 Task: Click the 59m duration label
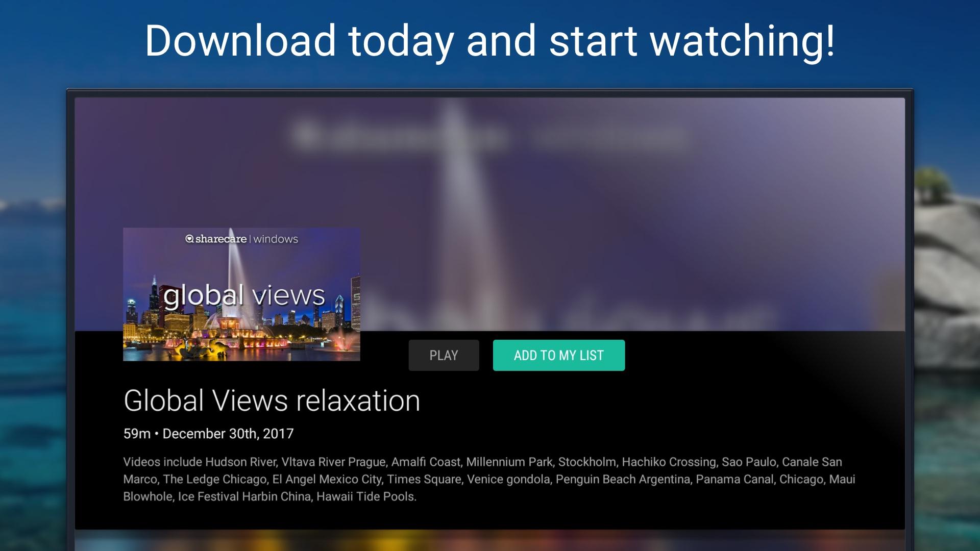click(x=137, y=434)
